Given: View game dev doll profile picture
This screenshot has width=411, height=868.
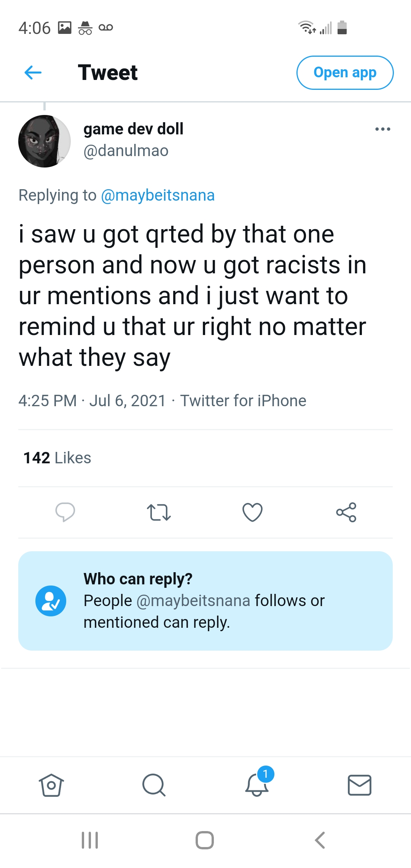Looking at the screenshot, I should click(x=45, y=141).
